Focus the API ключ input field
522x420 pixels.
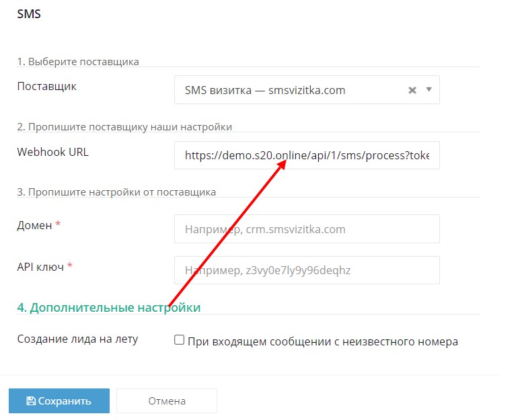tap(307, 270)
